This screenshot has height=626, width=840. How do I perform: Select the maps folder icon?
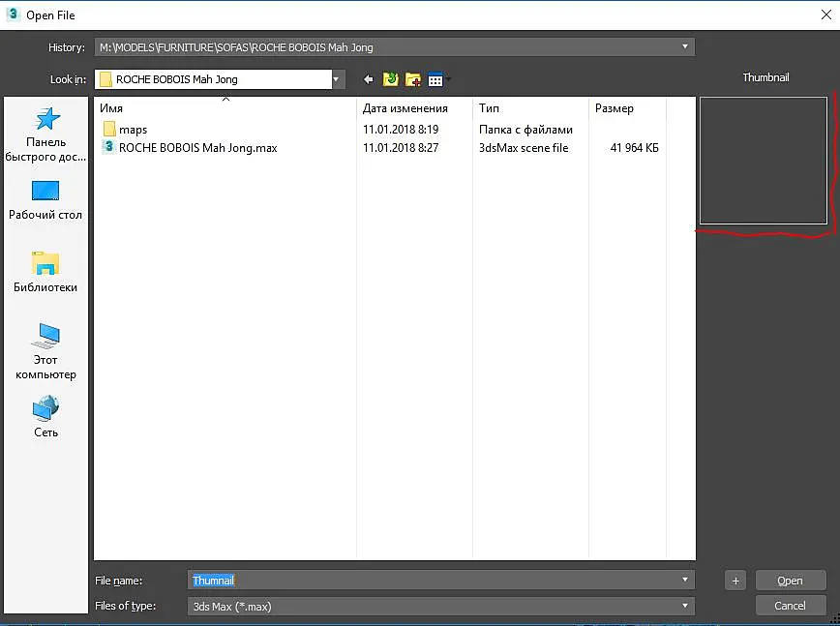(x=109, y=129)
